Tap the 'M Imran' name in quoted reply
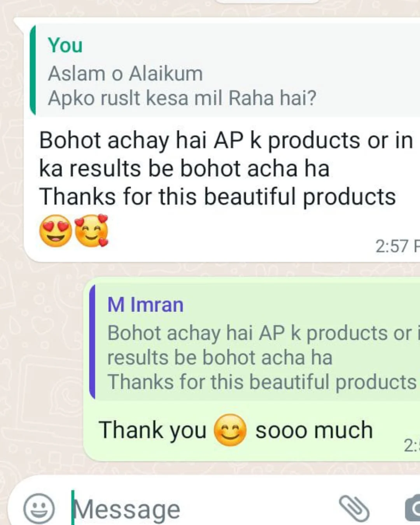 (145, 304)
